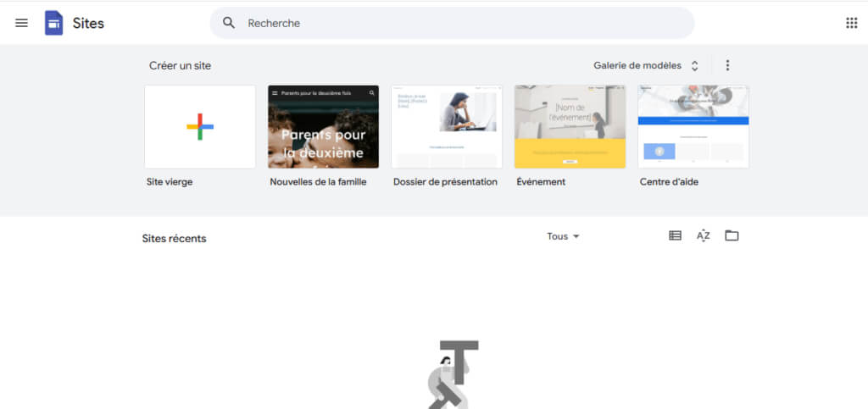Switch to list view layout
This screenshot has width=868, height=409.
pyautogui.click(x=675, y=236)
